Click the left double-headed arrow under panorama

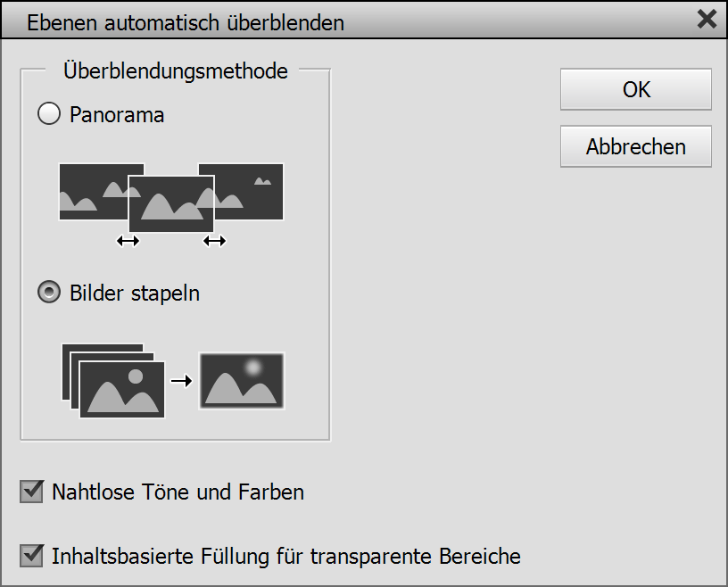128,241
